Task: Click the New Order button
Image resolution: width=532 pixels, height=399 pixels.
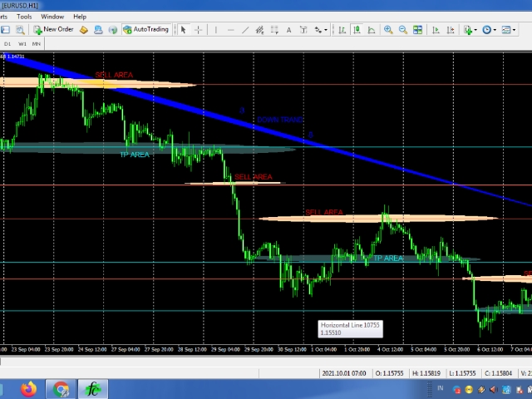Action: pos(53,29)
